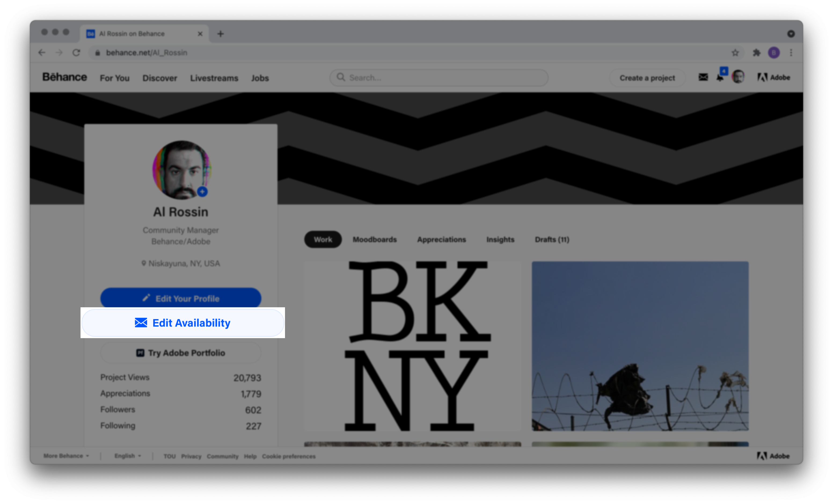This screenshot has height=504, width=833.
Task: Open the Drafts (11) tab
Action: (552, 239)
